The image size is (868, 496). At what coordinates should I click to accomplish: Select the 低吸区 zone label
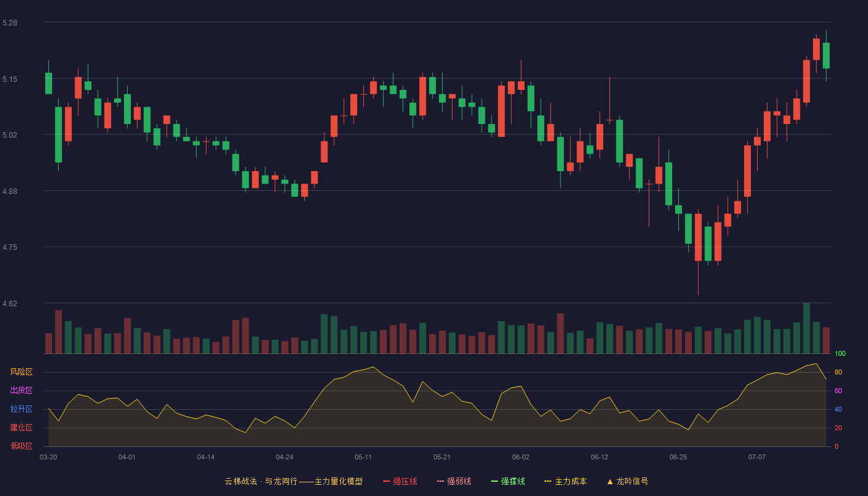coord(21,446)
